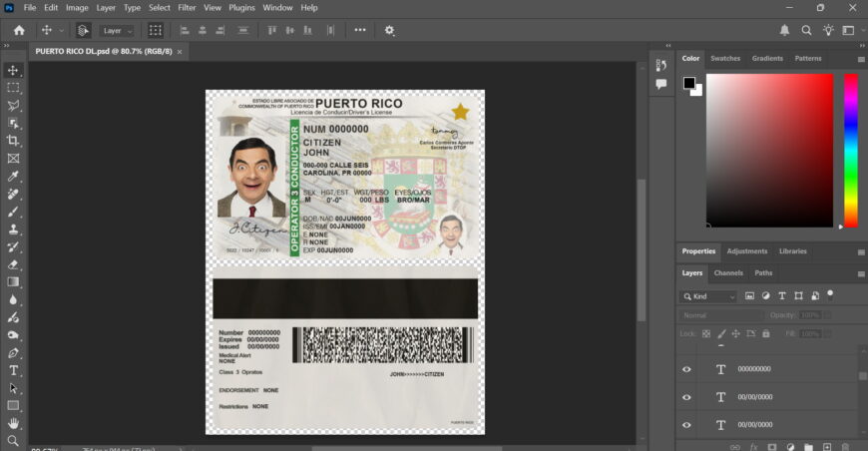Toggle the type layer filter
The height and width of the screenshot is (451, 868).
[782, 296]
